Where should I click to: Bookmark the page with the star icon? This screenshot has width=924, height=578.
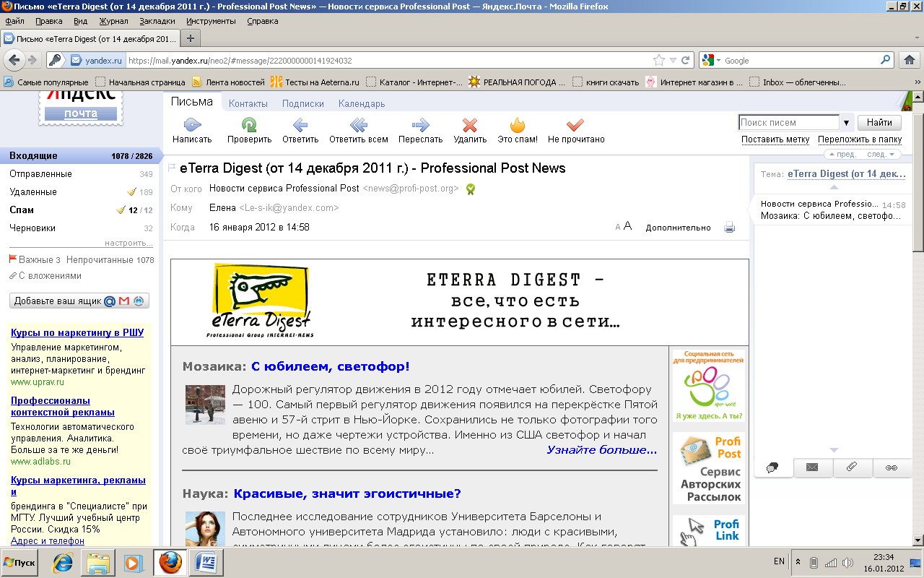tap(658, 61)
